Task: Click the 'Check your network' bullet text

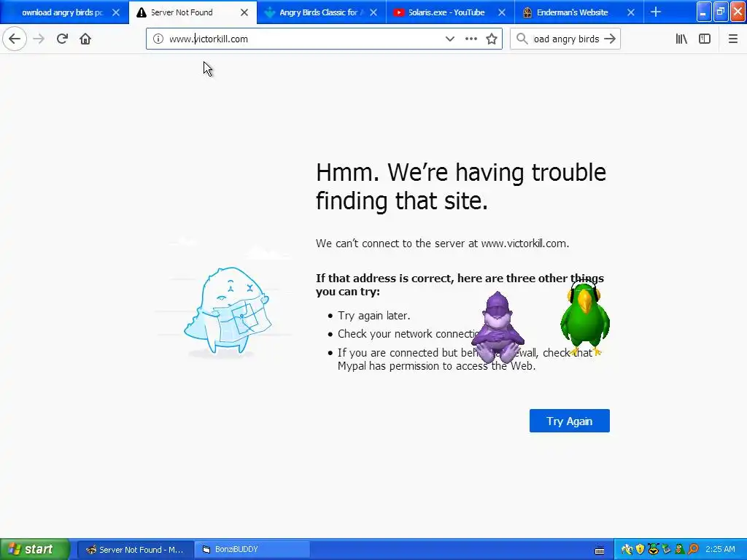Action: pyautogui.click(x=410, y=334)
